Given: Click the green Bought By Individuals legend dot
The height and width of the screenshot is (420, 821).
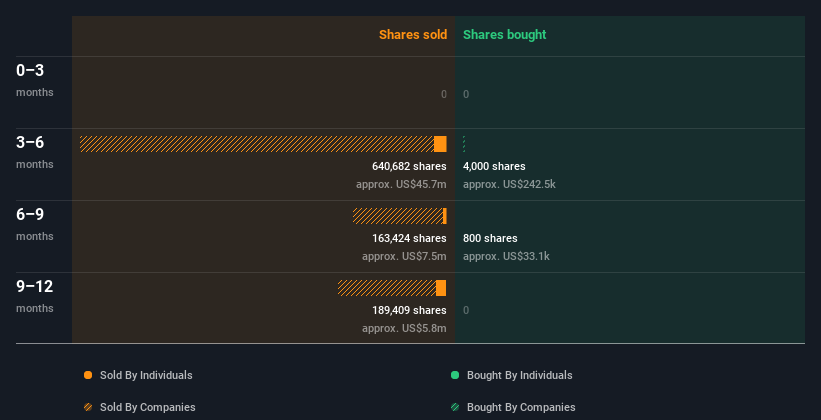Looking at the screenshot, I should point(455,375).
